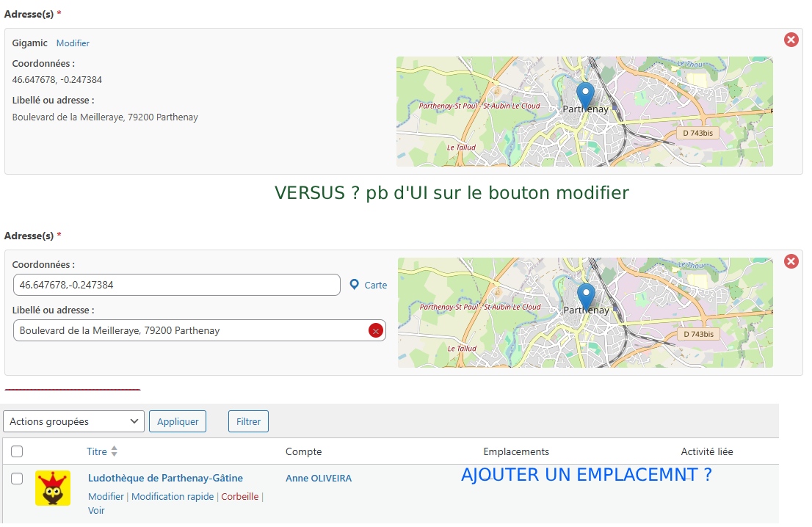Click Modifier link next to Gigamic
This screenshot has width=812, height=527.
click(x=73, y=43)
